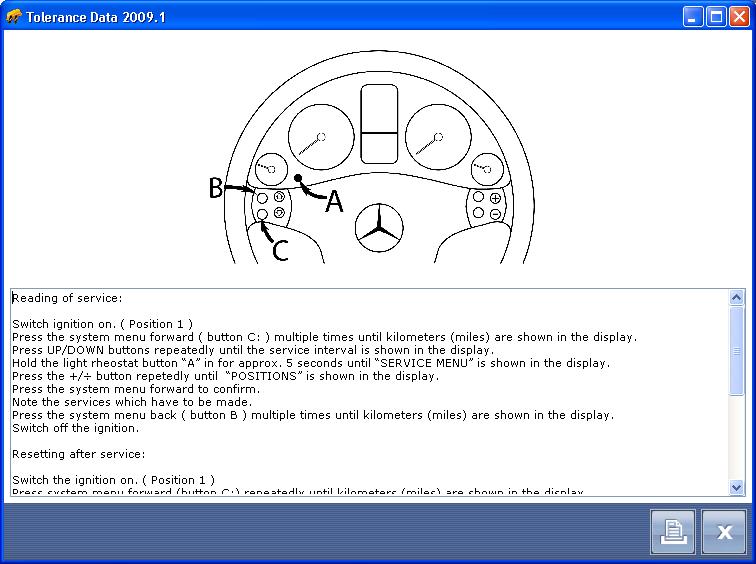Click the line containing "POSITIONS"
756x564 pixels.
pyautogui.click(x=226, y=376)
